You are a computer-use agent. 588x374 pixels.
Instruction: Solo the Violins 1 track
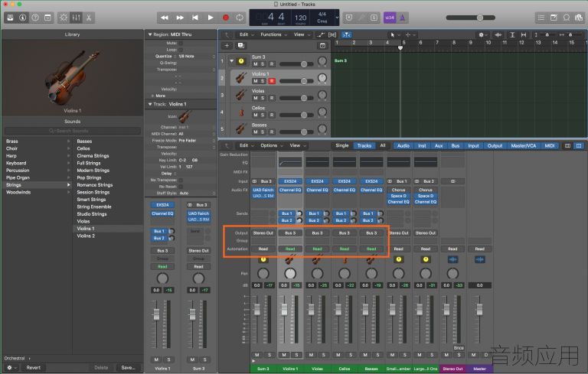pyautogui.click(x=263, y=81)
